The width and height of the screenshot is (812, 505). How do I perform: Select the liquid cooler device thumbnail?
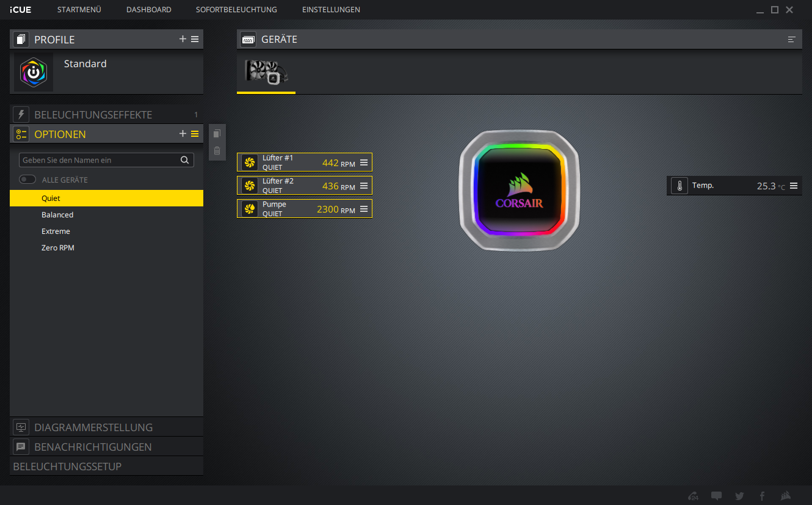266,73
